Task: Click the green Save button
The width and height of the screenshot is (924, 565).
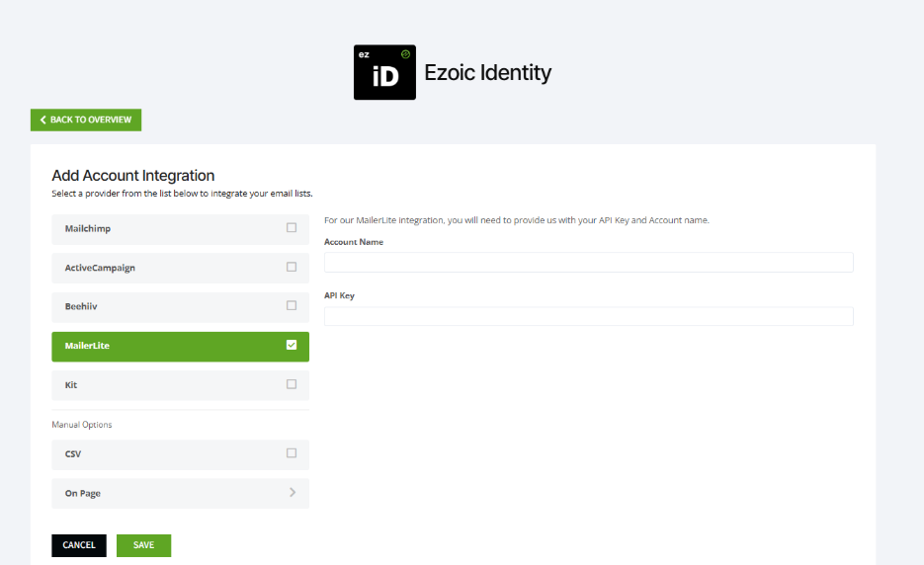Action: 143,545
